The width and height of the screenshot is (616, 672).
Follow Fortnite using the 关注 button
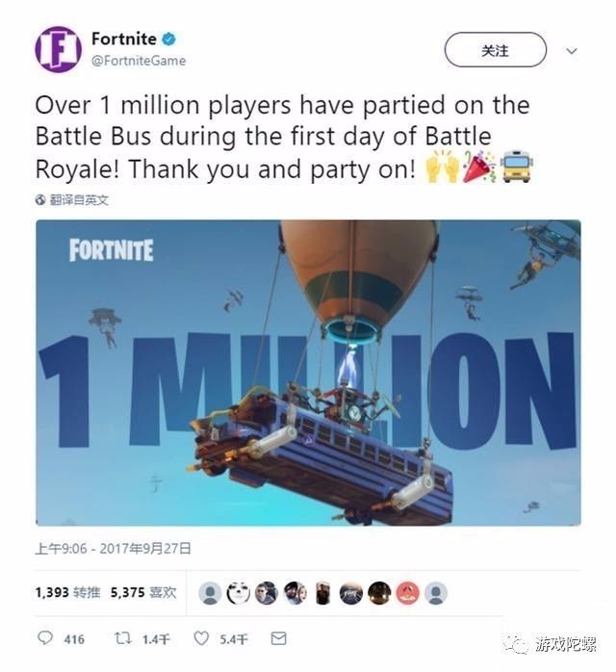click(x=495, y=50)
